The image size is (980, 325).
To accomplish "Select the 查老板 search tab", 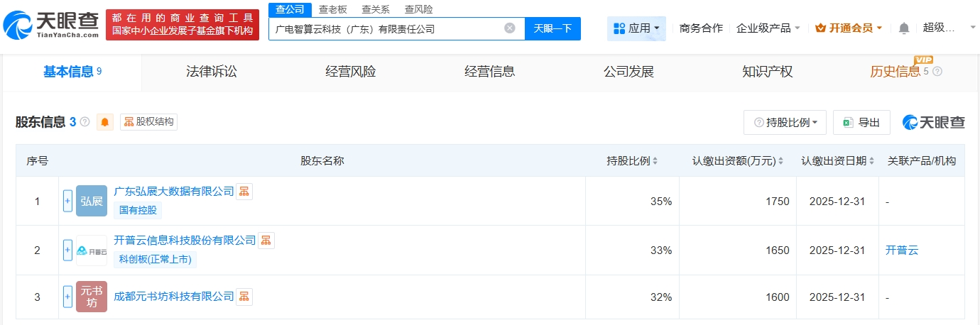I will coord(333,9).
